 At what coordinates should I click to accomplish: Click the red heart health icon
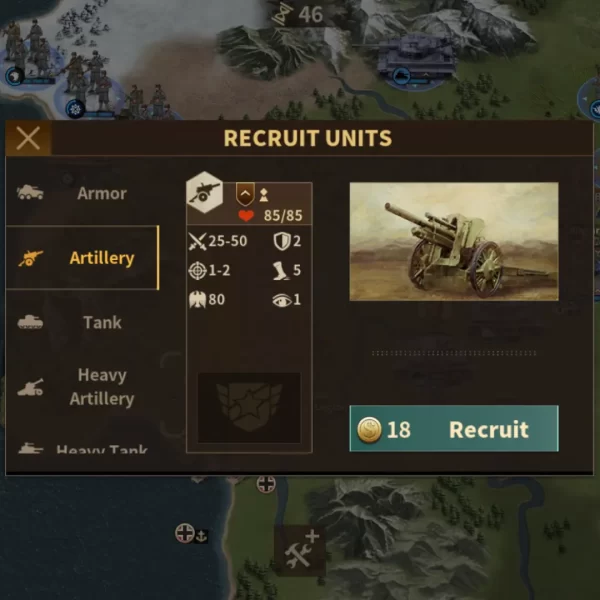246,215
